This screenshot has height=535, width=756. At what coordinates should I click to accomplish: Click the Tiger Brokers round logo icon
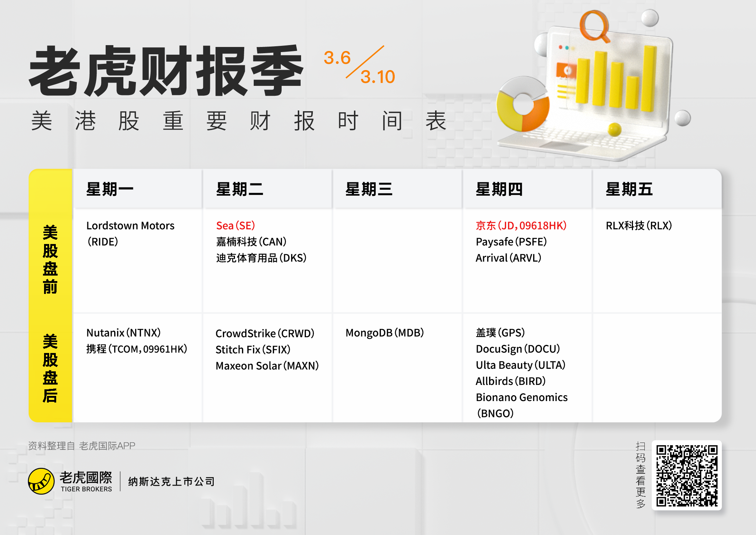click(x=41, y=481)
